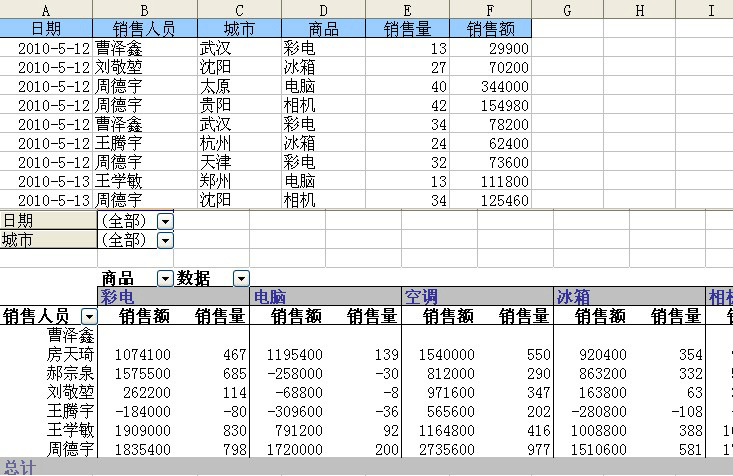Select the 郝宗泉 pivot row label
This screenshot has height=476, width=733.
coord(49,373)
